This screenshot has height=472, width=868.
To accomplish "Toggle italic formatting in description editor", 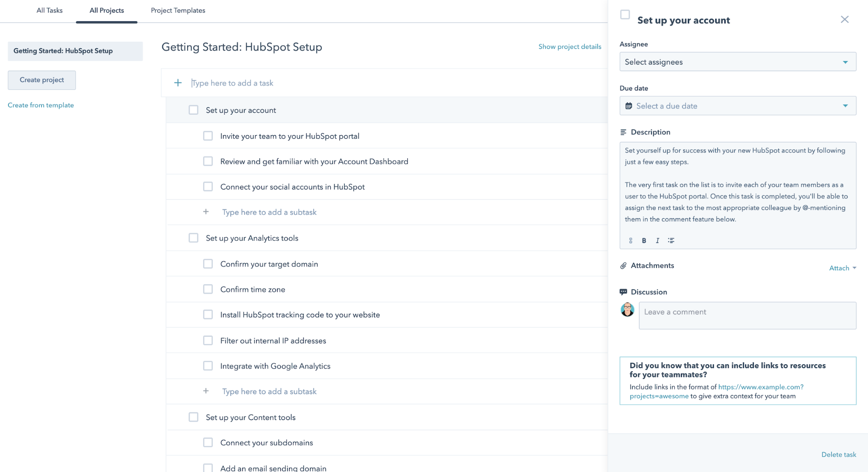I will coord(657,240).
